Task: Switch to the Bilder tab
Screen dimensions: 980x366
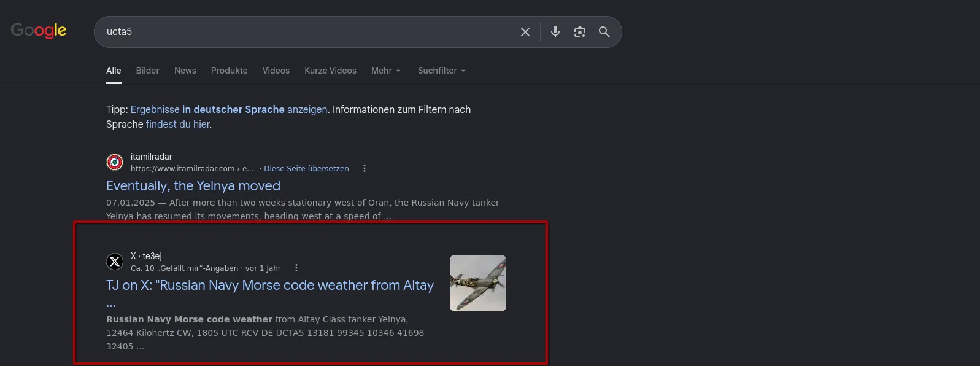Action: 147,71
